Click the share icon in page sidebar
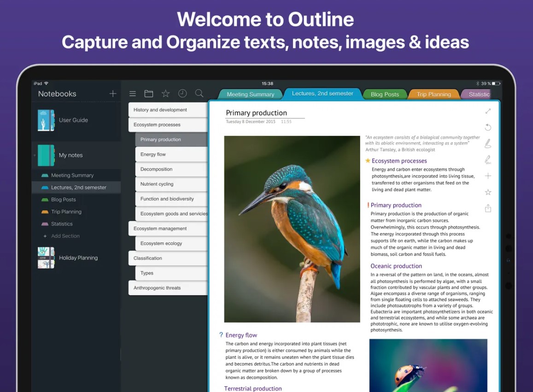Viewport: 533px width, 392px height. pyautogui.click(x=488, y=208)
